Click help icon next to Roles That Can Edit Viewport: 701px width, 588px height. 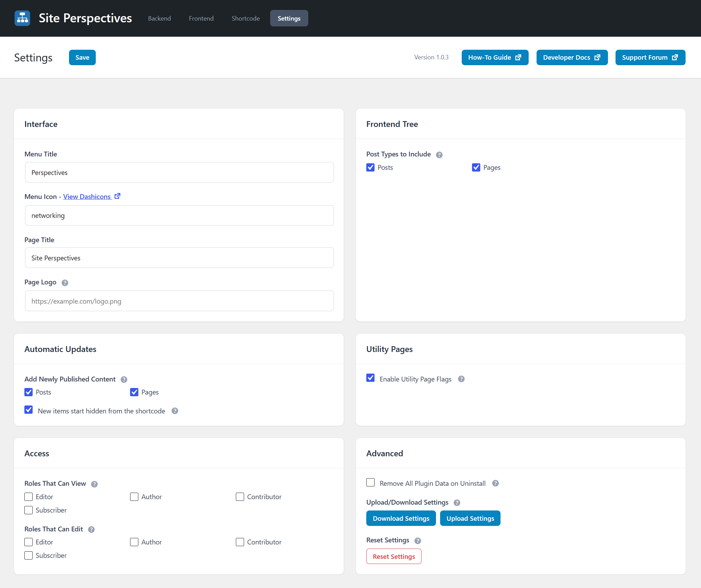click(91, 529)
